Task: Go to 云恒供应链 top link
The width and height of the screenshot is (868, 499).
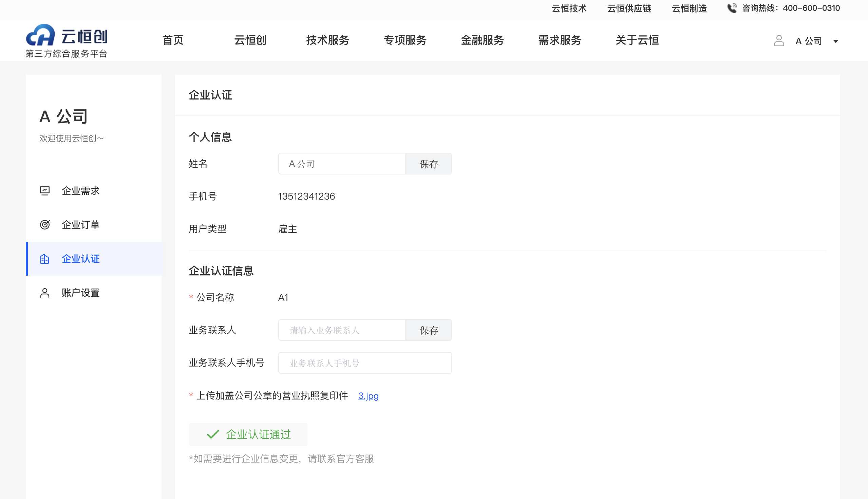Action: (629, 8)
